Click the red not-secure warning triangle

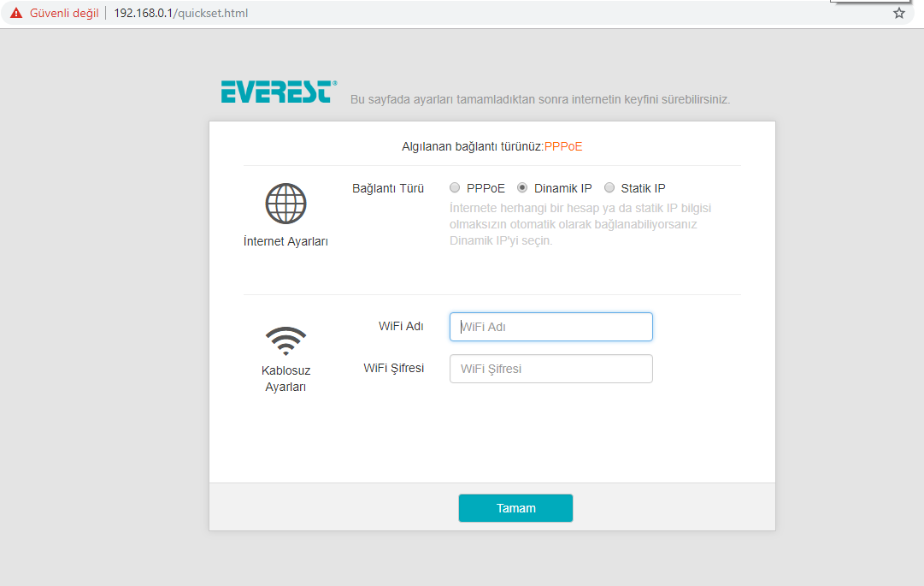click(x=16, y=13)
